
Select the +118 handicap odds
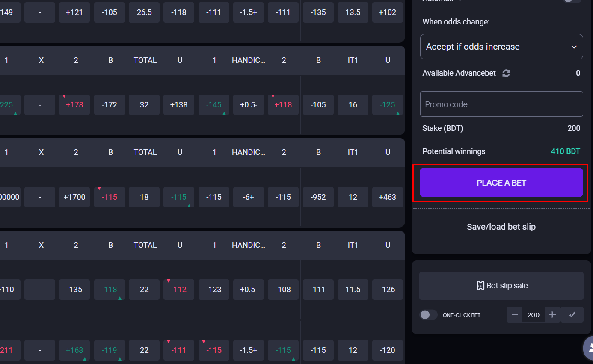pos(283,105)
